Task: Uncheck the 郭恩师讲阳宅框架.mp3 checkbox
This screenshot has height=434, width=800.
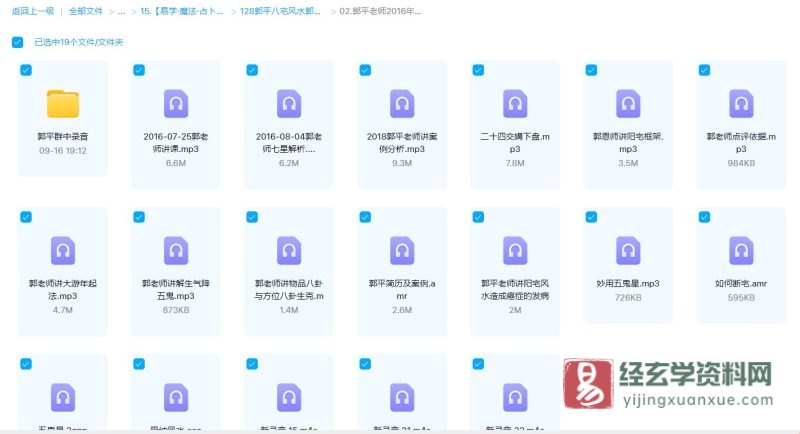Action: pos(591,70)
